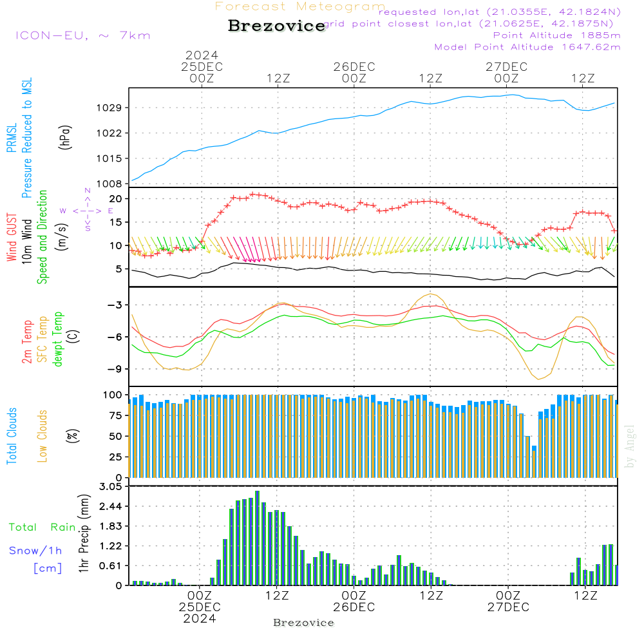Click the Speed and Direction legend label
Image resolution: width=644 pixels, height=644 pixels.
point(42,237)
